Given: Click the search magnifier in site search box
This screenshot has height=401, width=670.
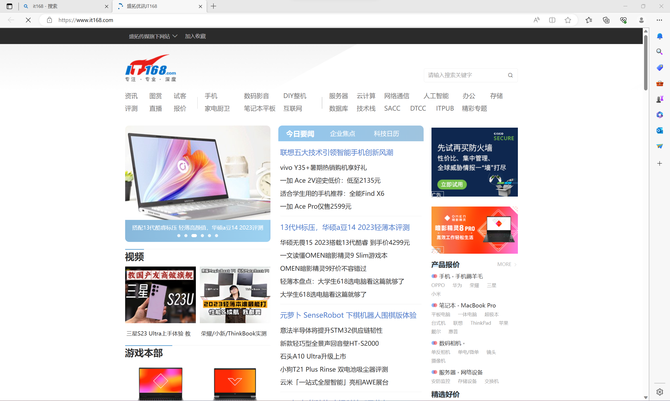Looking at the screenshot, I should click(510, 75).
